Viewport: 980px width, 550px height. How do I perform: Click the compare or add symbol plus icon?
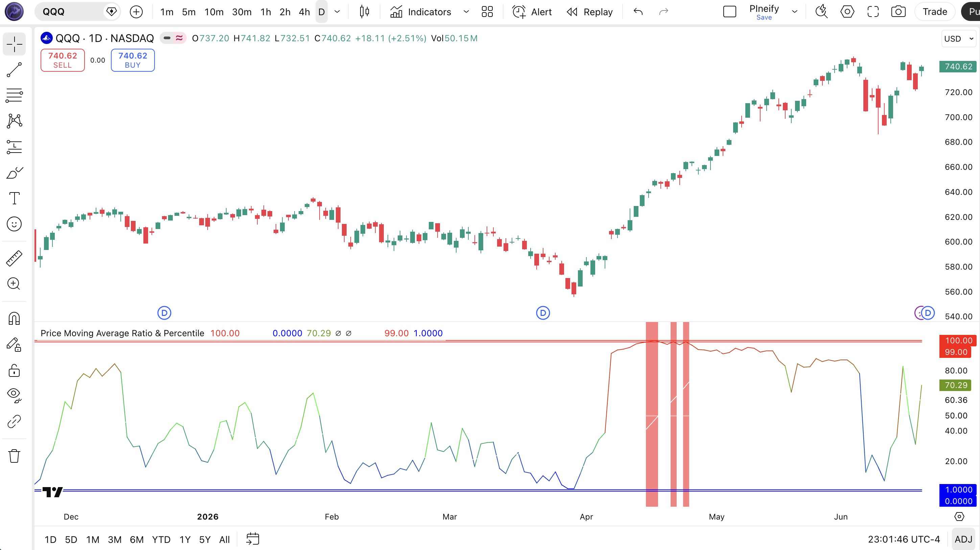[x=136, y=12]
